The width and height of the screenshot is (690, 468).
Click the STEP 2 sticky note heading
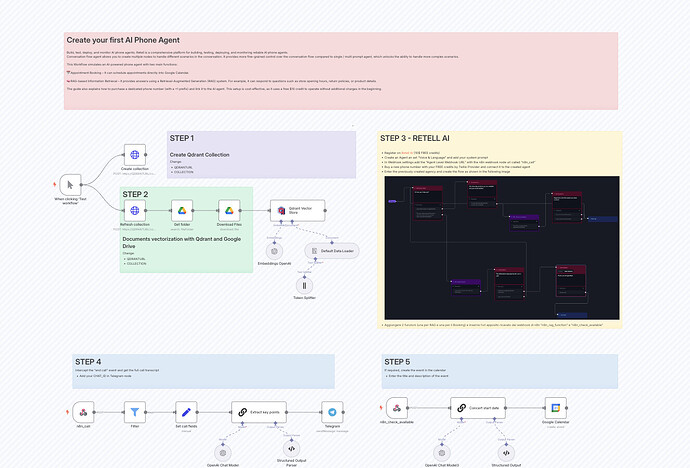(135, 194)
